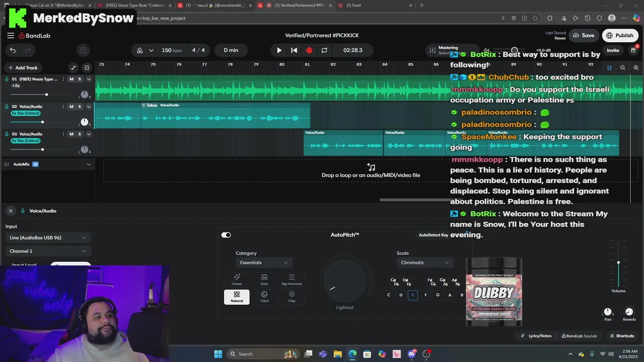Screen dimensions: 644x362
Task: Toggle the magnet snap-to-grid icon
Action: pos(609,68)
